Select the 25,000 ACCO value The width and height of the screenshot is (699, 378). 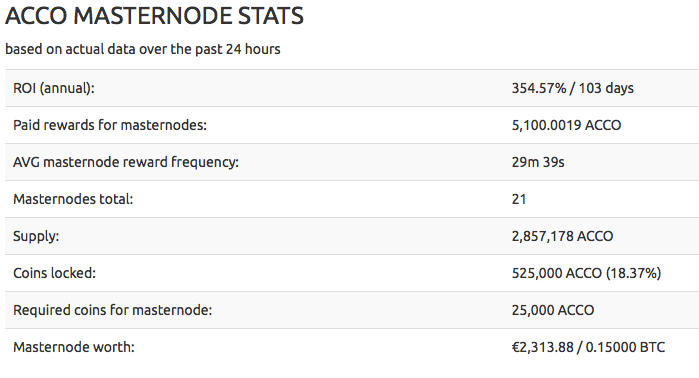click(x=553, y=310)
